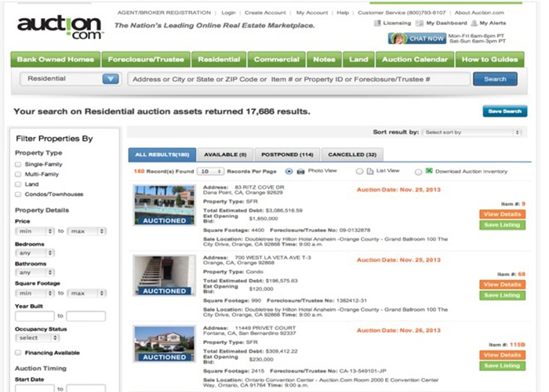Viewport: 549px width, 392px height.
Task: Click the Year Built to field
Action: [x=85, y=316]
